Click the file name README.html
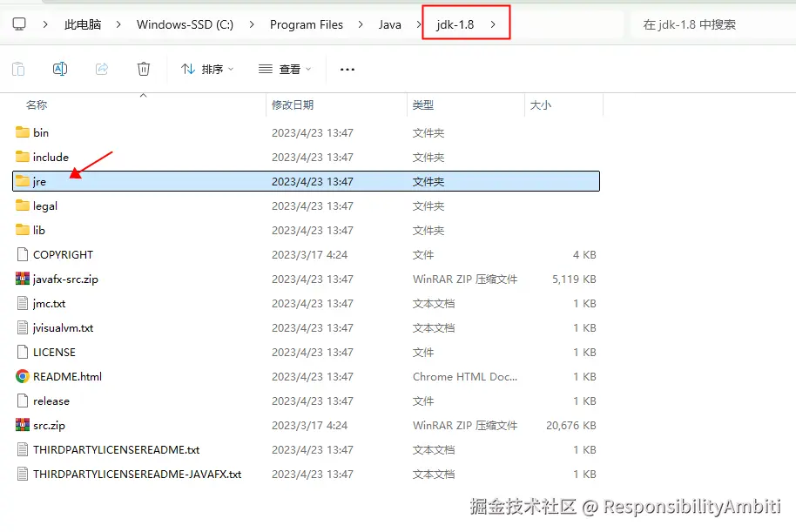Image resolution: width=796 pixels, height=532 pixels. tap(68, 376)
